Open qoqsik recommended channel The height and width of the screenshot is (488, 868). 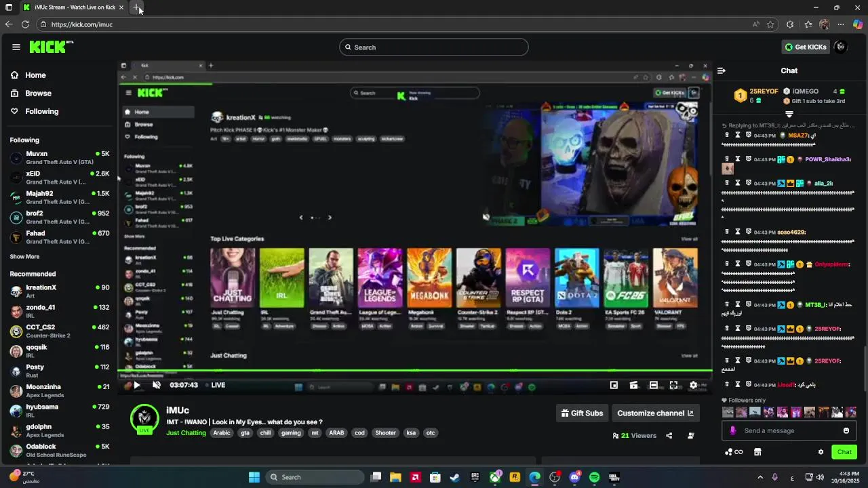(60, 351)
